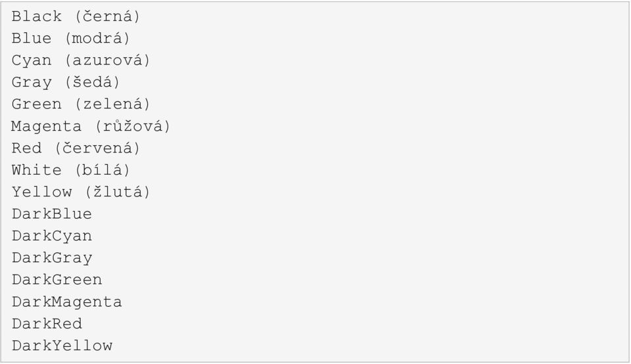Select the Magenta (růžová) line
This screenshot has width=631, height=364.
click(91, 126)
